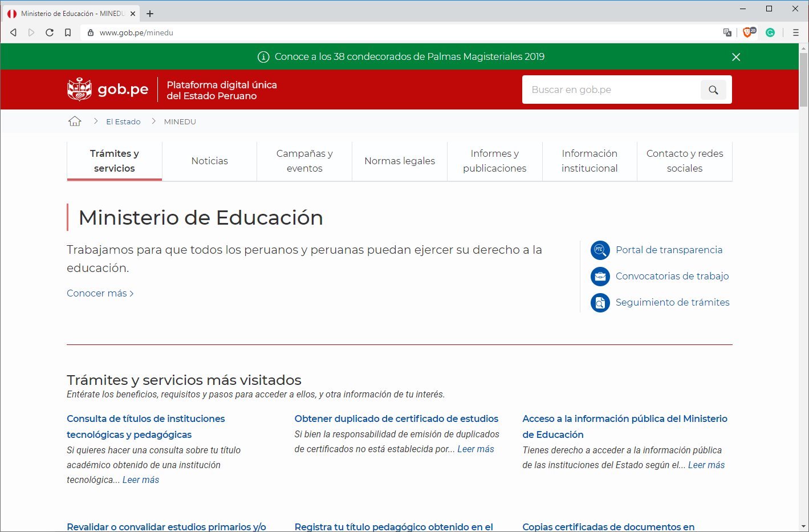809x532 pixels.
Task: Open Copias certificadas de documentos link
Action: (x=608, y=526)
